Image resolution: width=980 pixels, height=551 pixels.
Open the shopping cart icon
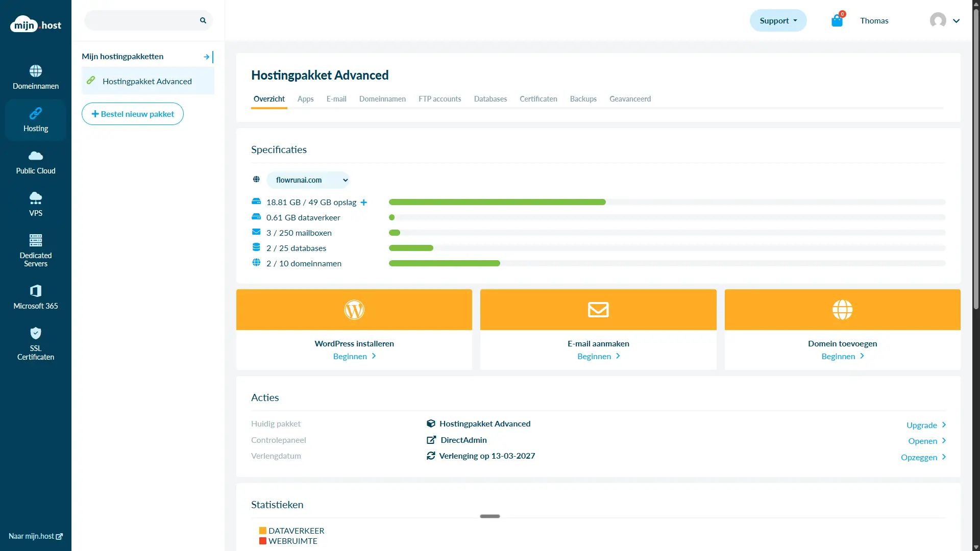(x=837, y=21)
